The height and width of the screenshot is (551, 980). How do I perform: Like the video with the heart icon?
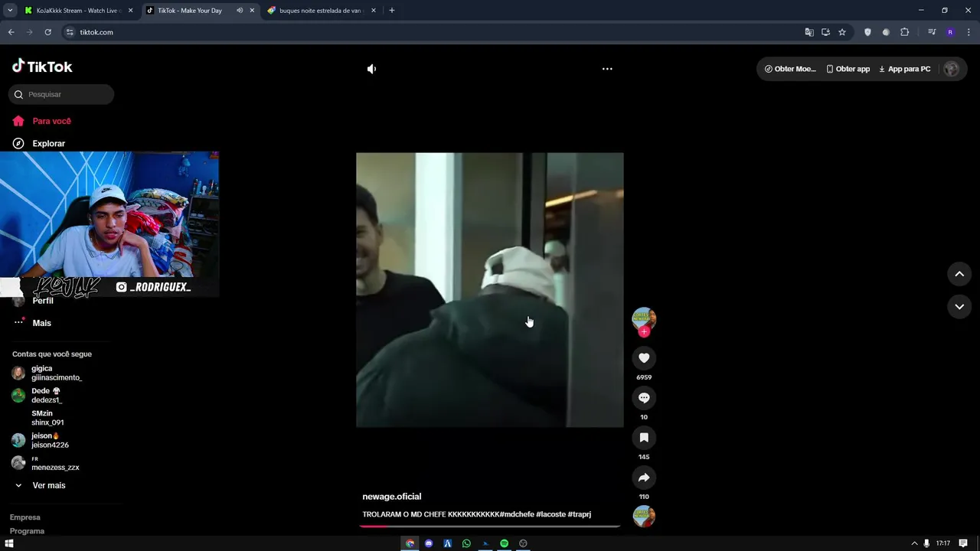(x=644, y=358)
